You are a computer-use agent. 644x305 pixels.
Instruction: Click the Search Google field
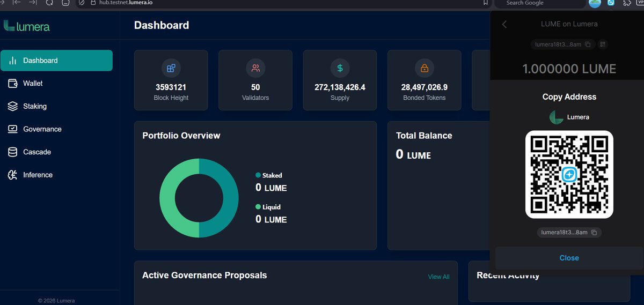[x=539, y=3]
